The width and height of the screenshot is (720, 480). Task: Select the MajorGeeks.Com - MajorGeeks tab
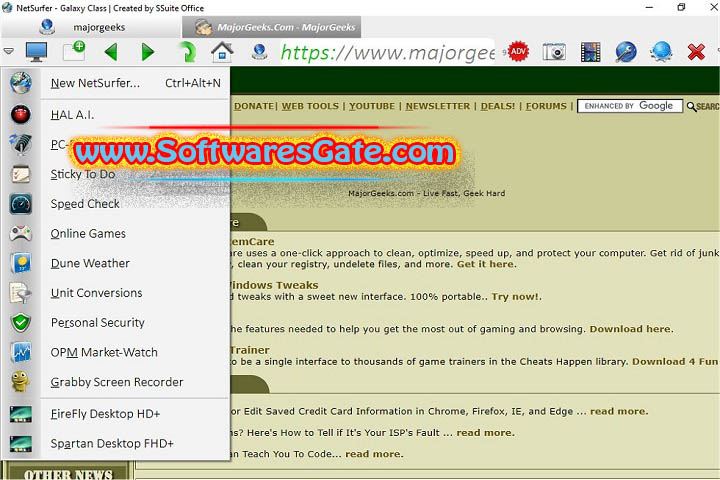click(271, 27)
